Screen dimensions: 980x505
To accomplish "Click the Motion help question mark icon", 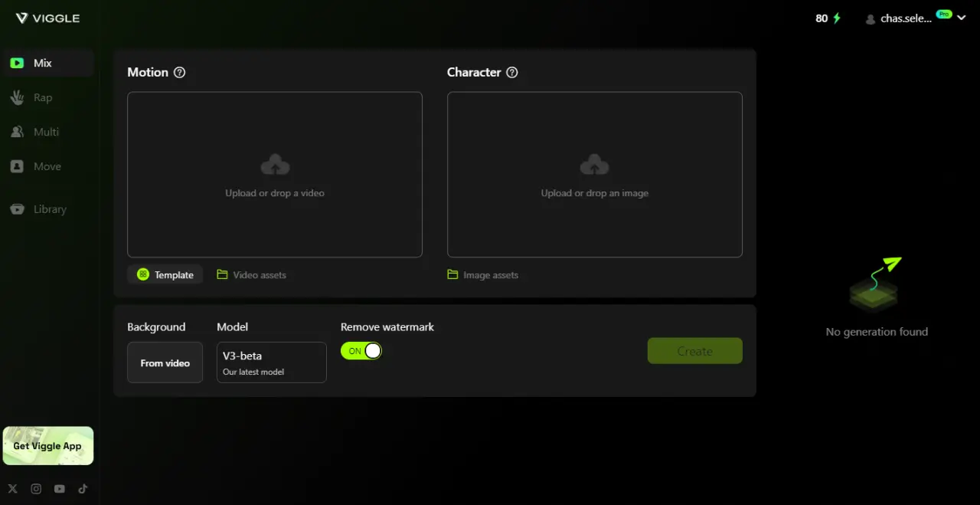I will [180, 72].
